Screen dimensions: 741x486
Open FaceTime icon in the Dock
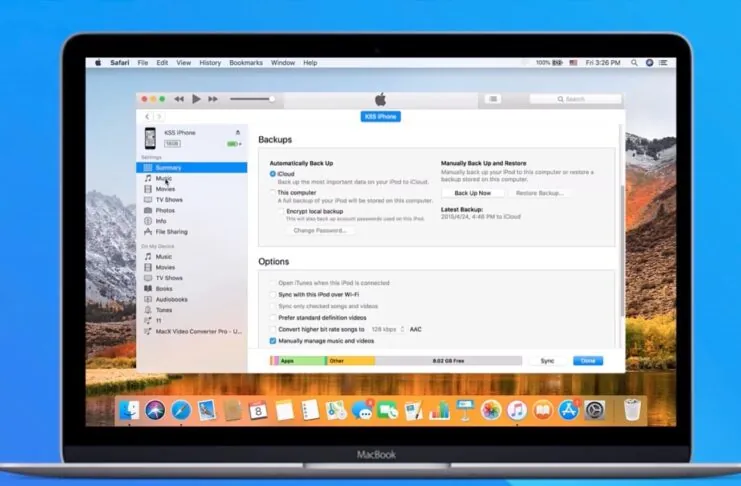388,410
